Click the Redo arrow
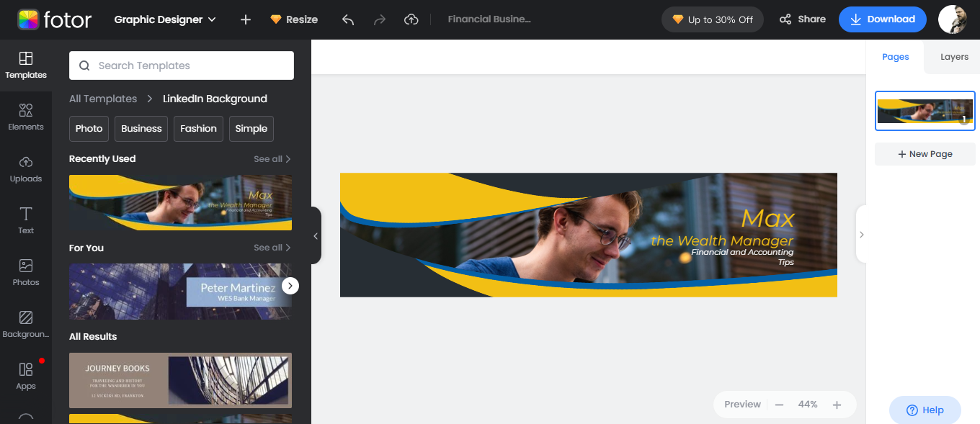 (380, 19)
